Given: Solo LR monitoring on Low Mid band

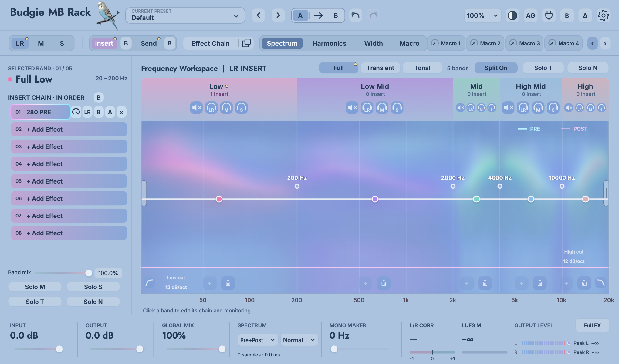Looking at the screenshot, I should 367,108.
